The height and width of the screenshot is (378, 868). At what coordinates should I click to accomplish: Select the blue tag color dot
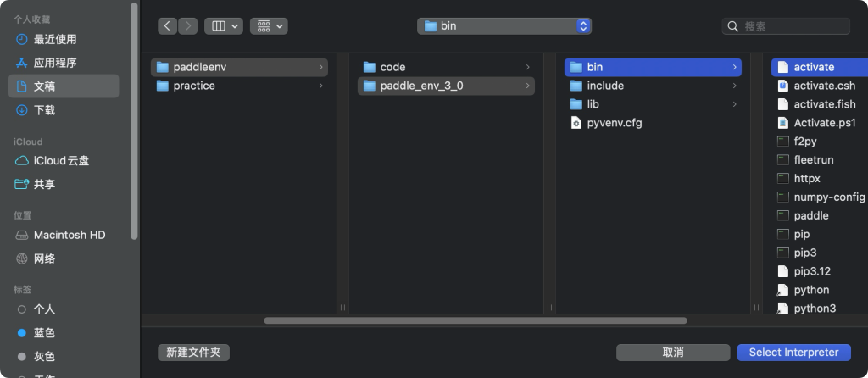click(x=22, y=333)
